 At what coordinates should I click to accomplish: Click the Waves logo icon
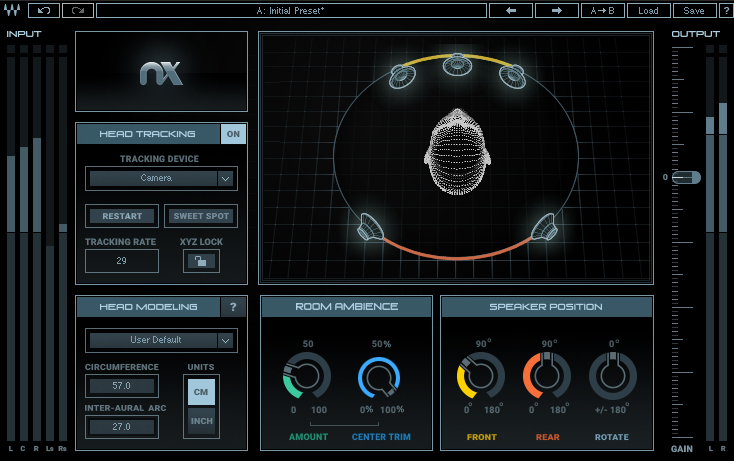click(12, 10)
